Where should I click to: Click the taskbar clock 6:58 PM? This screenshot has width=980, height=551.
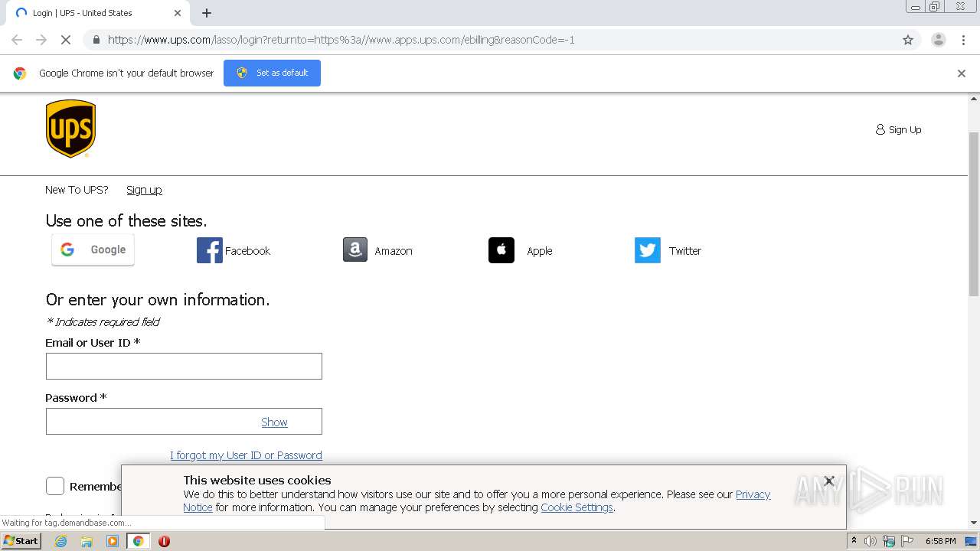[x=940, y=541]
